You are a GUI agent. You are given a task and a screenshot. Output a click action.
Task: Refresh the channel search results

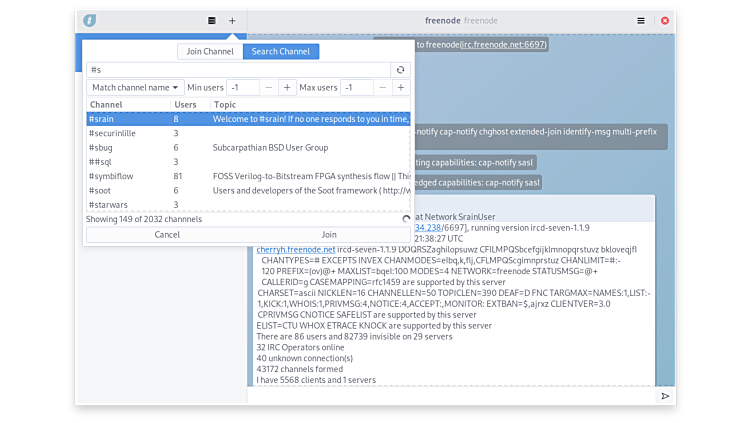point(401,70)
